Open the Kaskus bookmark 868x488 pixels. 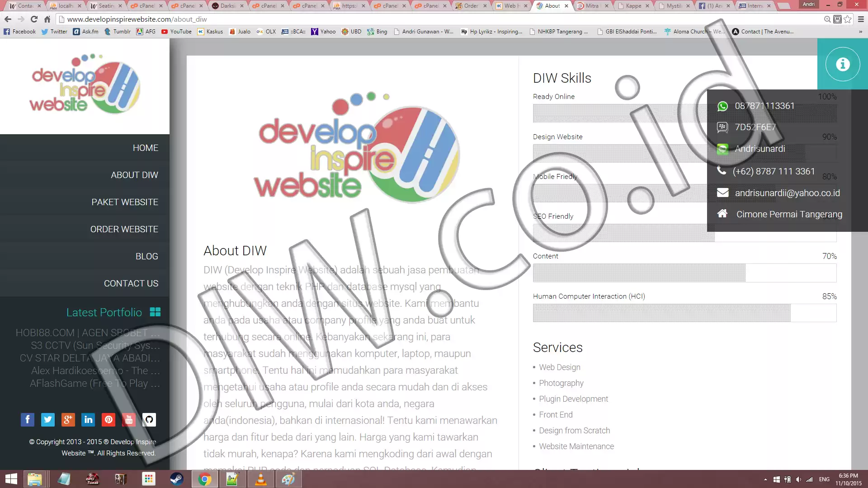click(x=210, y=32)
